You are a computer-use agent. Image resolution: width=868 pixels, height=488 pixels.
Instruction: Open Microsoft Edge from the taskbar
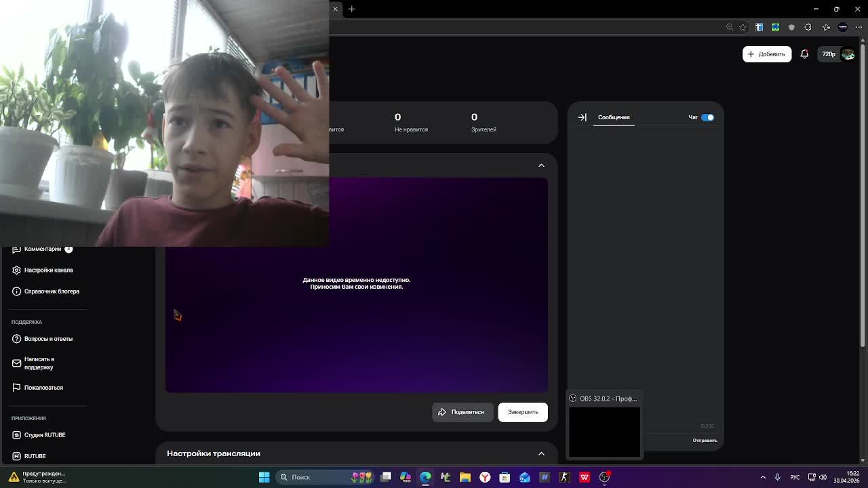425,477
